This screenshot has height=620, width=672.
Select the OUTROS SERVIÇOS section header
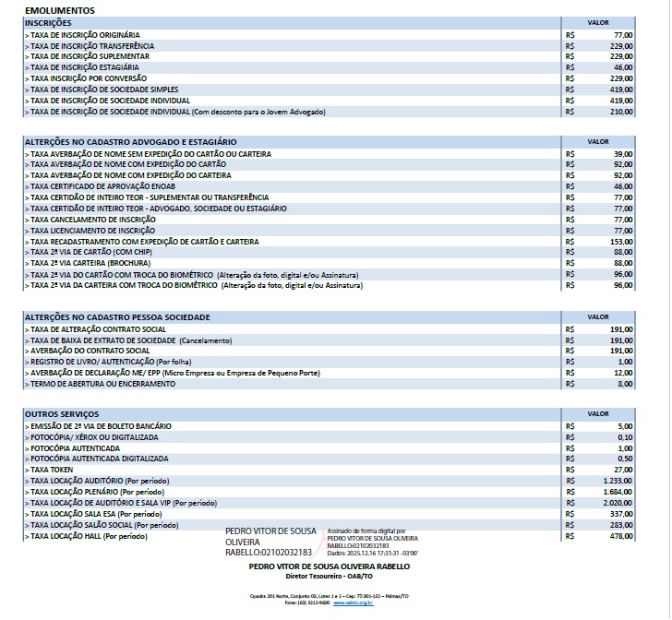click(61, 414)
